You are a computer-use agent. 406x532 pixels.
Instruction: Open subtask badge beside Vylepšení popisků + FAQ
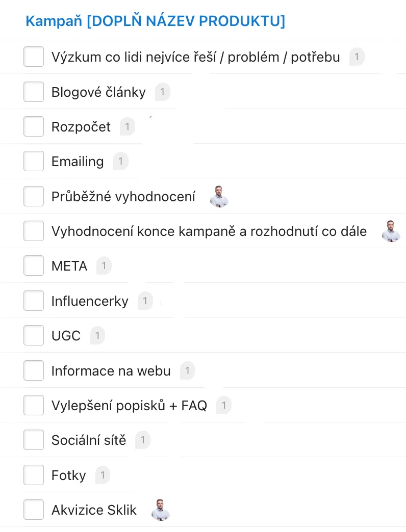pos(223,406)
